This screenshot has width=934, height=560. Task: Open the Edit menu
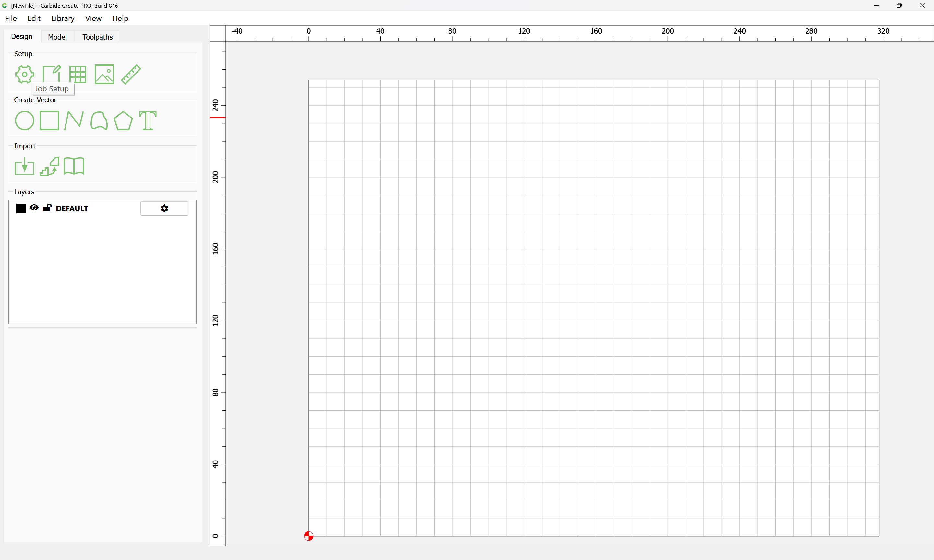[x=34, y=18]
